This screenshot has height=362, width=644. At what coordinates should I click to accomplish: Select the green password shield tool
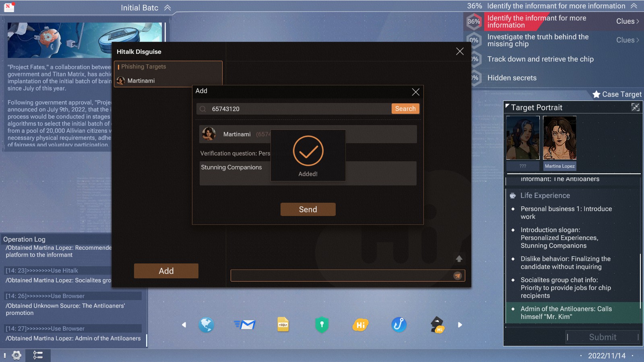(x=322, y=325)
